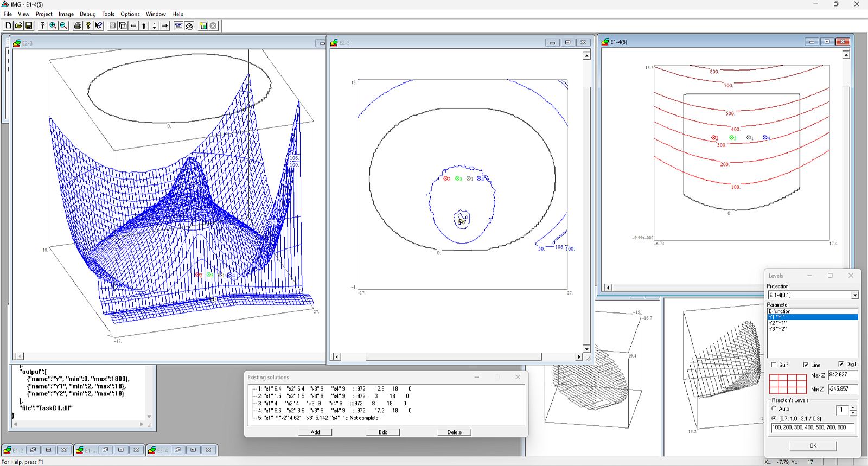Click Delete in Existing solutions
Image resolution: width=868 pixels, height=466 pixels.
tap(455, 432)
